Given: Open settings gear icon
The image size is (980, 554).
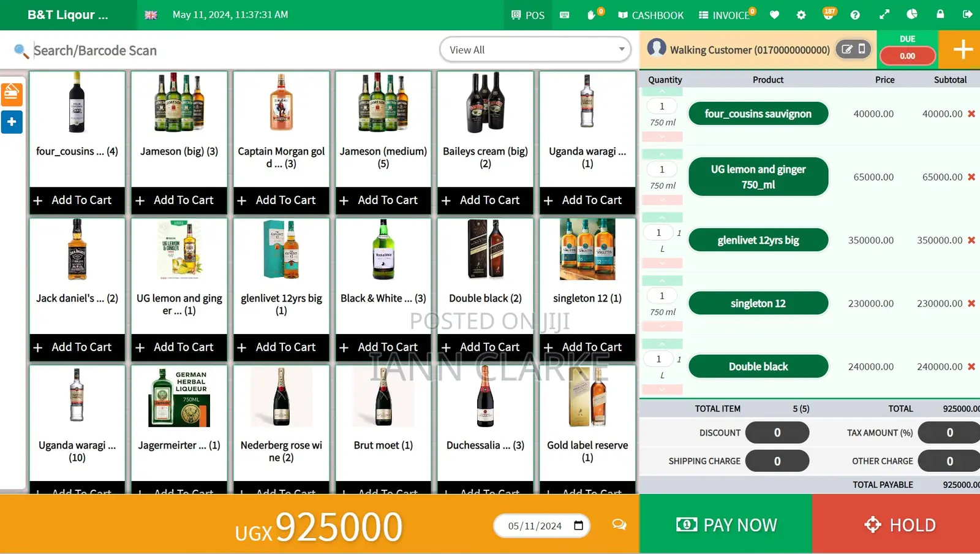Looking at the screenshot, I should click(801, 15).
